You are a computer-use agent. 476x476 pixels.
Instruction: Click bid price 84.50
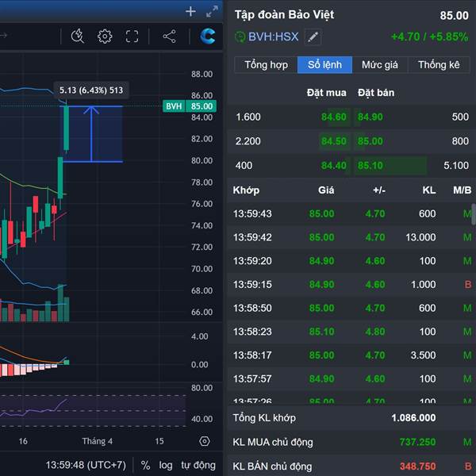(334, 141)
